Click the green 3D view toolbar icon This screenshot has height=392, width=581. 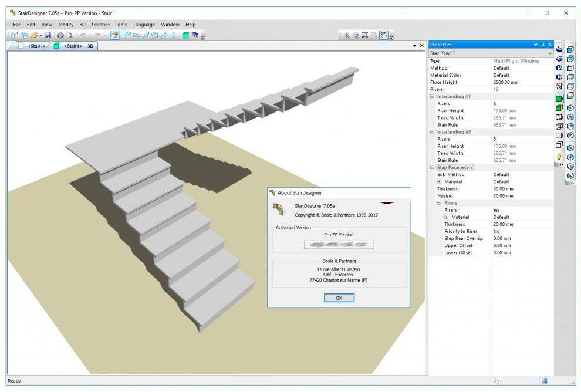[x=185, y=35]
